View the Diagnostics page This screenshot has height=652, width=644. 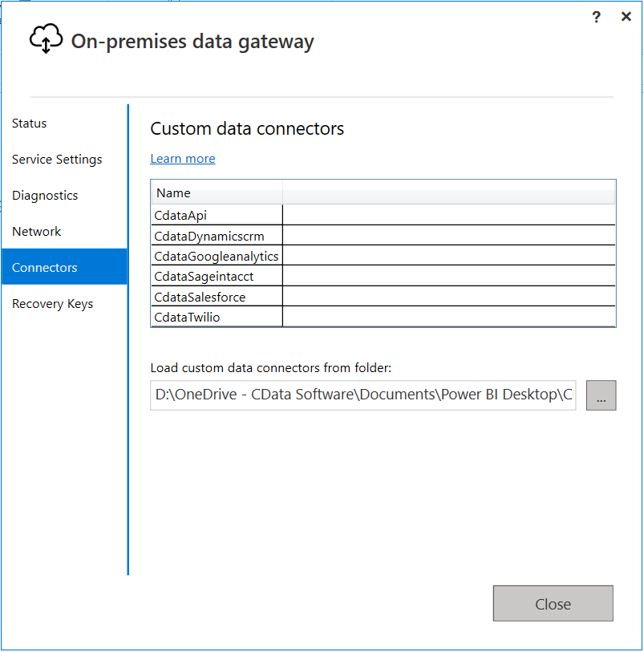(x=44, y=195)
